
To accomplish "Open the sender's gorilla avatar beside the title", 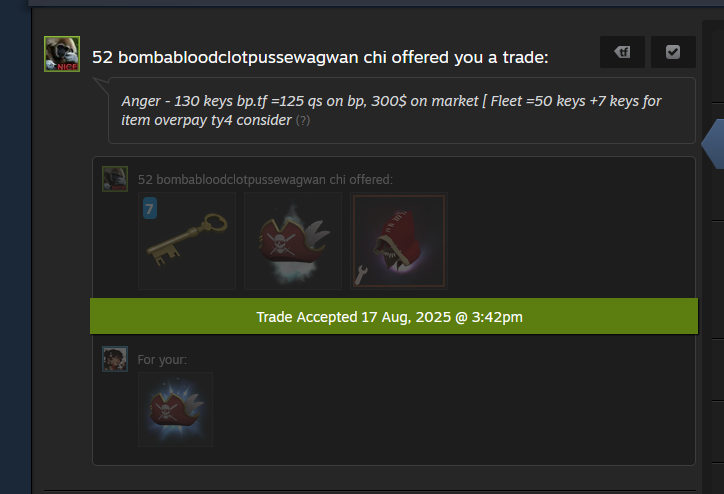I will coord(62,54).
